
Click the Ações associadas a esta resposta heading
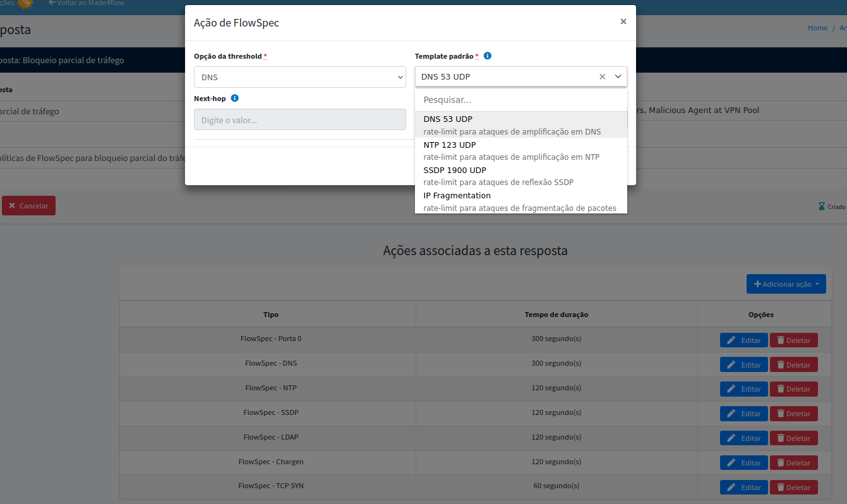[x=475, y=251]
